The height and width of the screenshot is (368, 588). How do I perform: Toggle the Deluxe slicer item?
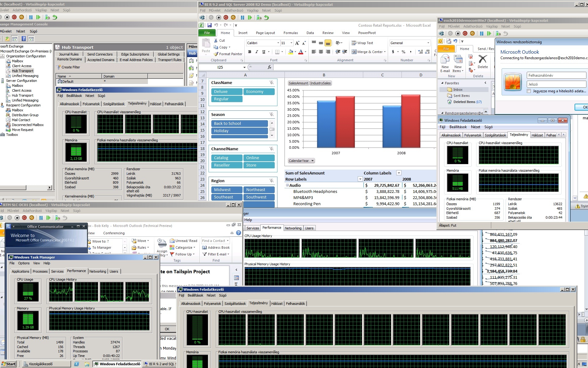pos(227,91)
